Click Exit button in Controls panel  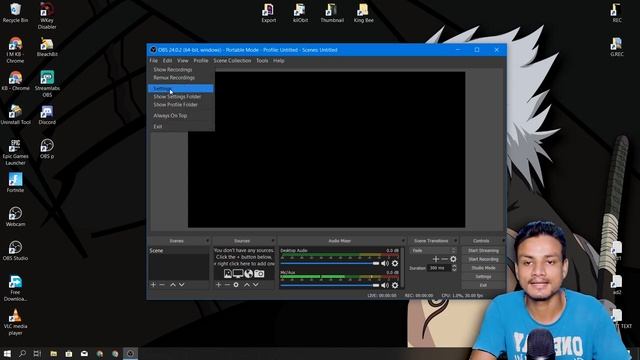pos(483,285)
